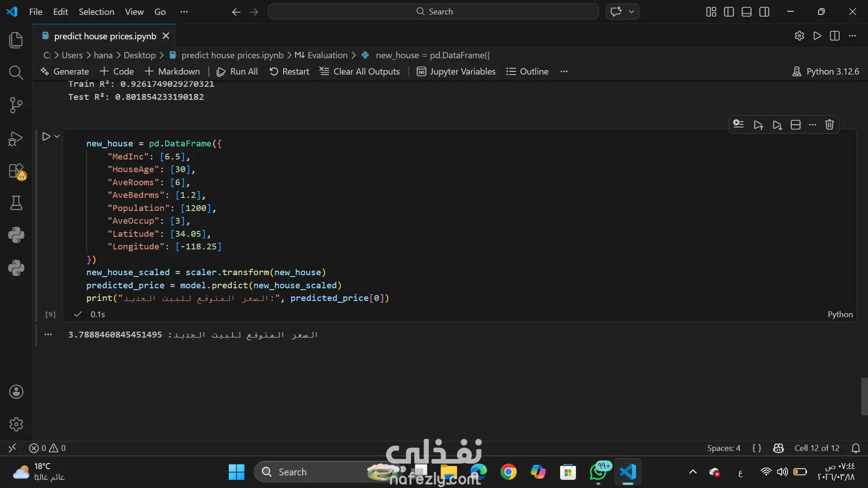Click Clear All Outputs button

coord(360,71)
